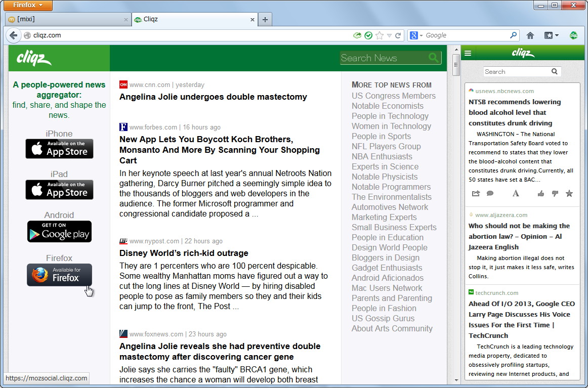Close the [mixi] tab

tap(126, 20)
